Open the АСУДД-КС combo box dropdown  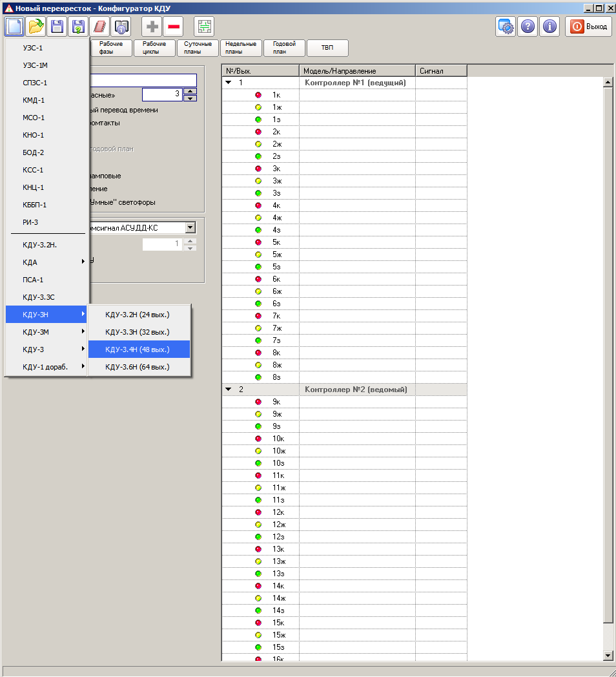point(190,227)
